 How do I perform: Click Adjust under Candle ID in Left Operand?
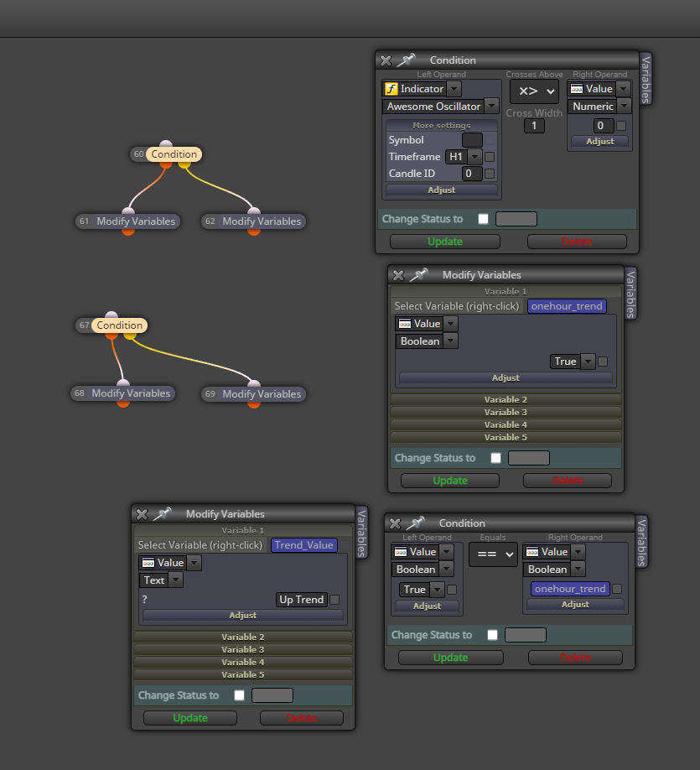pyautogui.click(x=441, y=190)
